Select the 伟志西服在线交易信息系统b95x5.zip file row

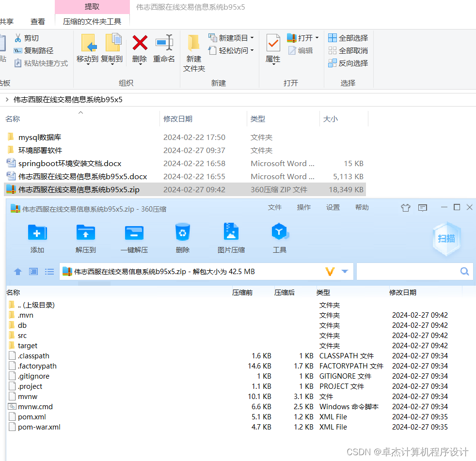(x=185, y=189)
